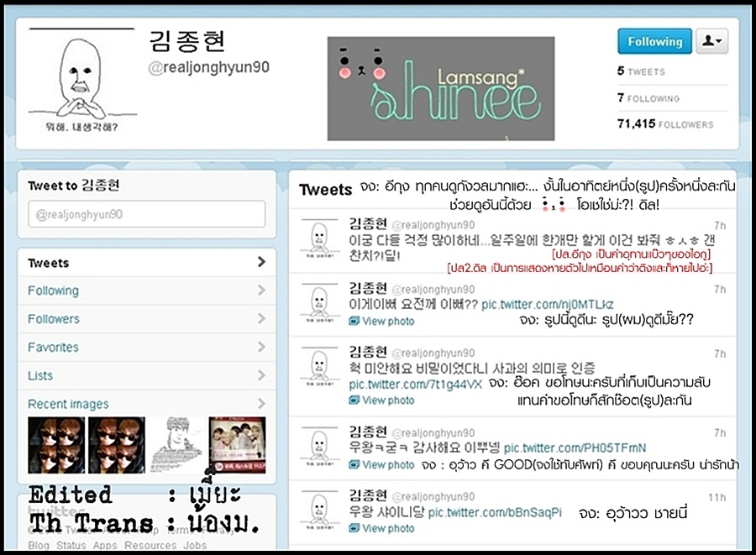The image size is (756, 555).
Task: Select Tweets in the sidebar menu
Action: (146, 263)
